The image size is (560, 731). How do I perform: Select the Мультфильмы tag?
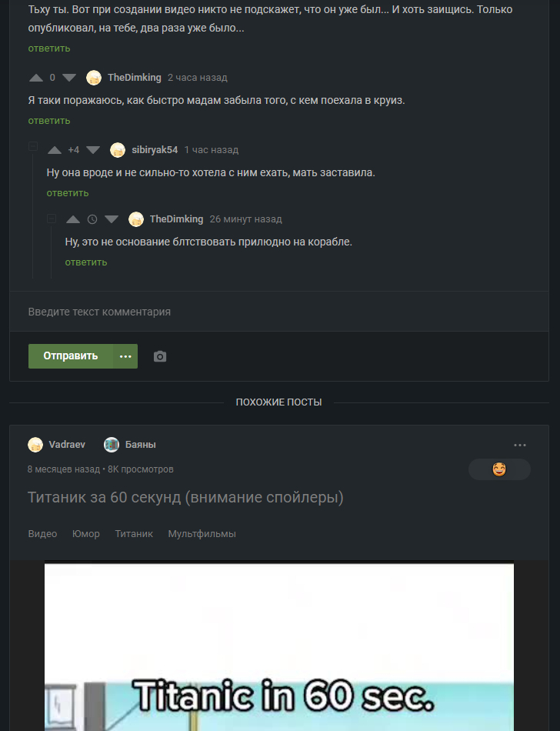click(x=202, y=534)
